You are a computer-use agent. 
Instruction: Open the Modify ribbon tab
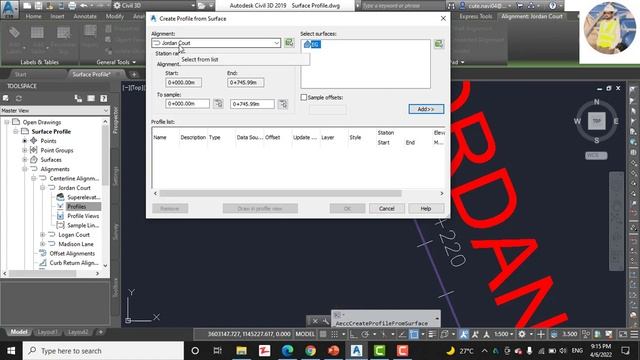tap(115, 16)
